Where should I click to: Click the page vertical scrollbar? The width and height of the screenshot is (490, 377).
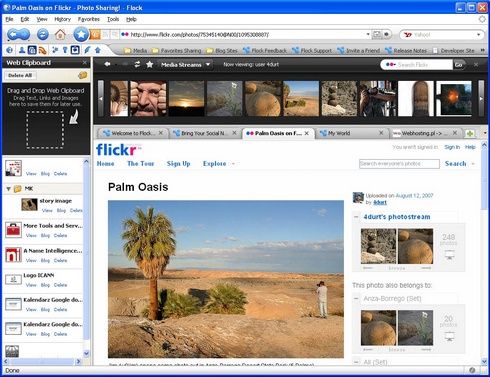[484, 253]
